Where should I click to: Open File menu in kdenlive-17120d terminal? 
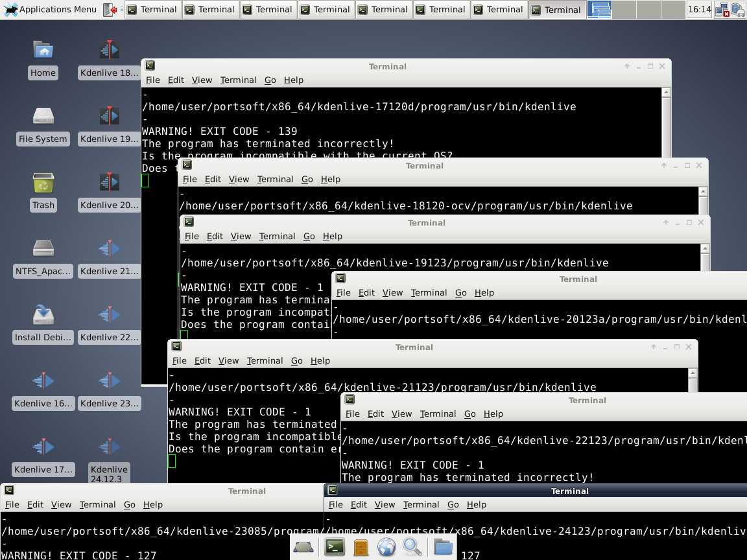(x=152, y=80)
